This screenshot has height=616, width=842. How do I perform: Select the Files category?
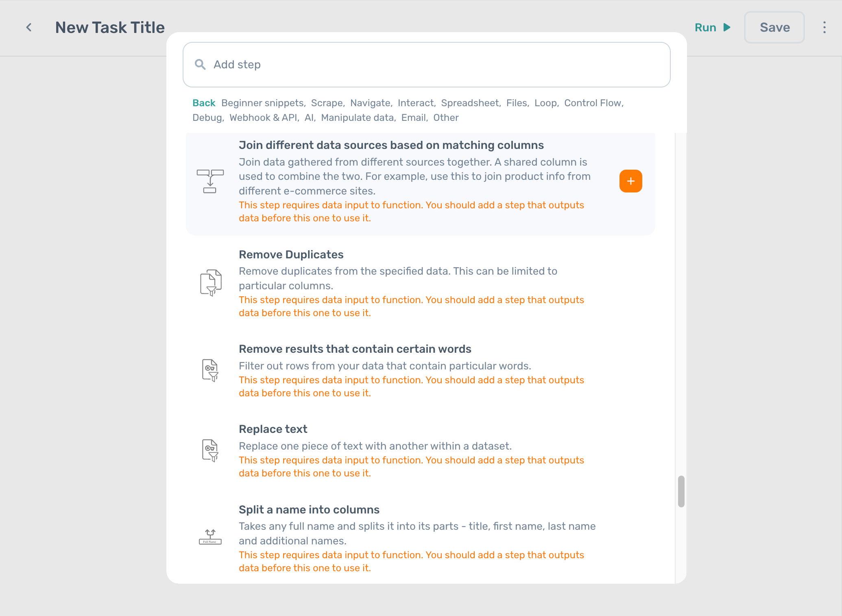pos(517,103)
